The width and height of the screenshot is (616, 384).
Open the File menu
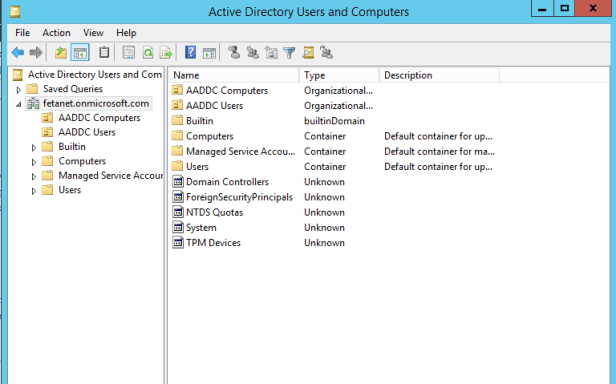(x=22, y=33)
